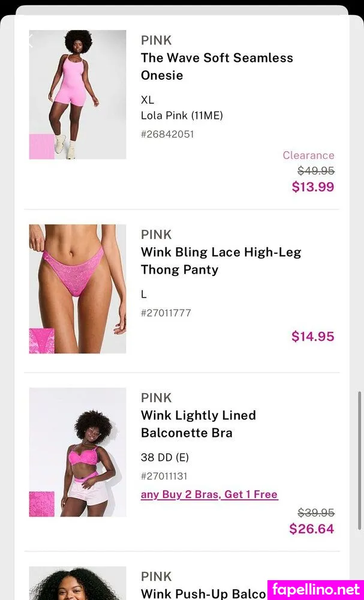Select the pink lace swatch on balconette bra
Image resolution: width=364 pixels, height=600 pixels.
pyautogui.click(x=41, y=505)
